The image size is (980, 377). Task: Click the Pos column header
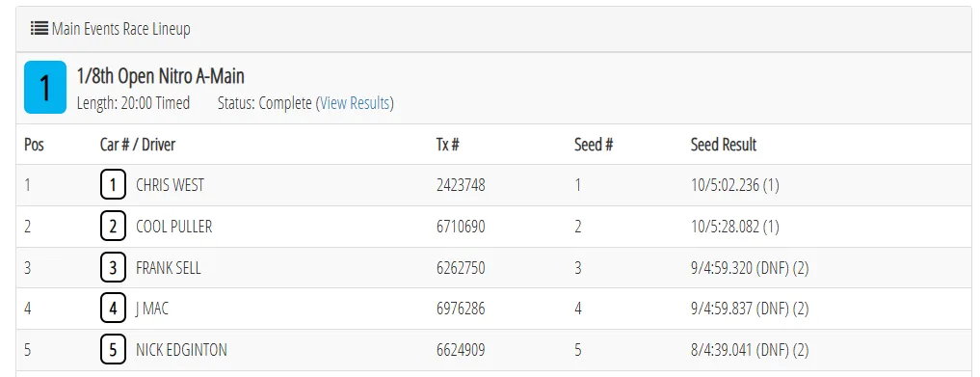click(35, 145)
